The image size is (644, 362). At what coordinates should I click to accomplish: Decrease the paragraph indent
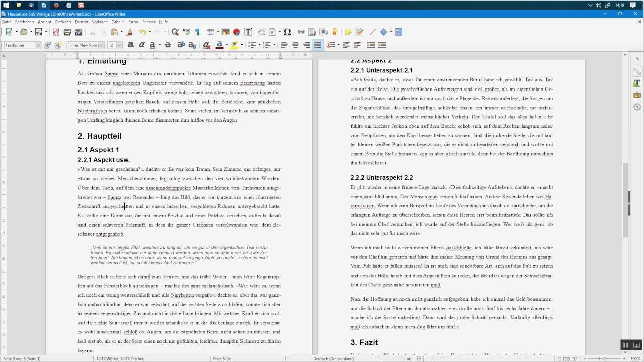coord(382,45)
